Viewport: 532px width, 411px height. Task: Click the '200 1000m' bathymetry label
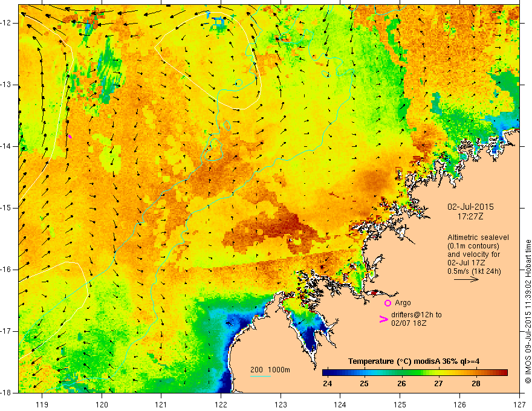coord(270,370)
